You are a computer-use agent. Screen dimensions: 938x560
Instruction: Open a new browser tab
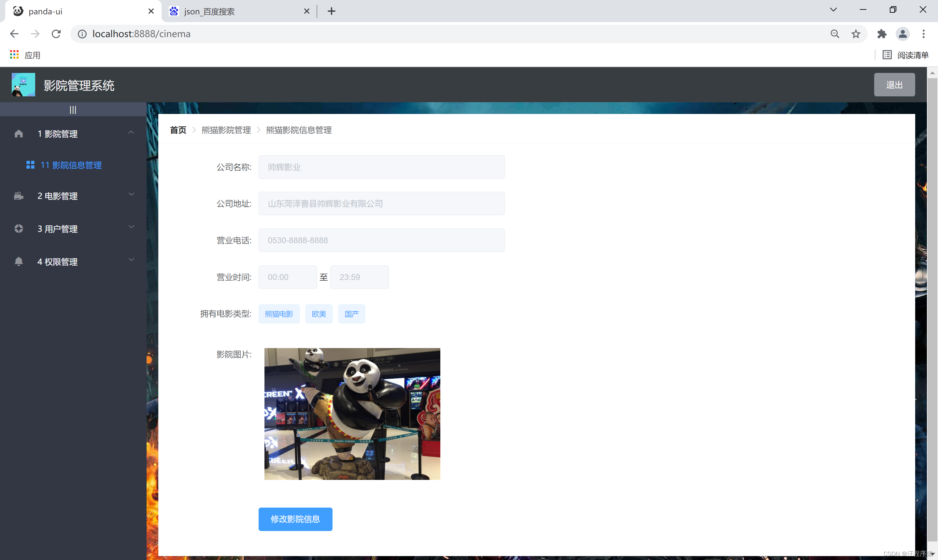[332, 11]
